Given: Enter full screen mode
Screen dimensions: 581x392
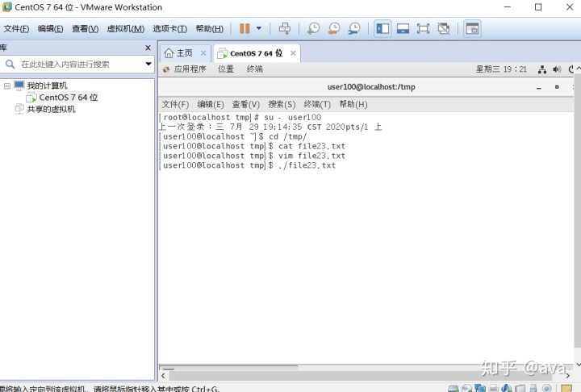Looking at the screenshot, I should (423, 28).
